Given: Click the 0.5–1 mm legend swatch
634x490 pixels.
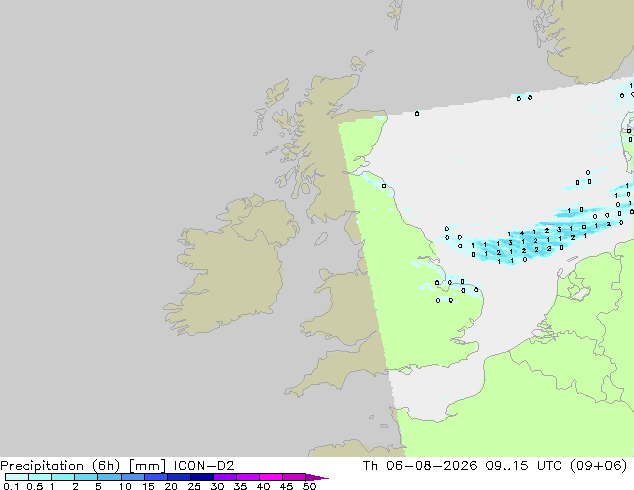Looking at the screenshot, I should point(40,477).
